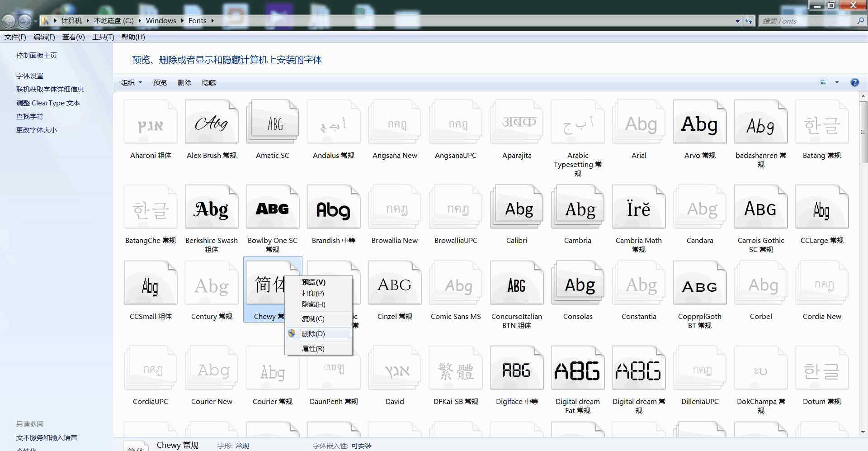Choose 隐藏(H) in the context menu

pyautogui.click(x=319, y=304)
